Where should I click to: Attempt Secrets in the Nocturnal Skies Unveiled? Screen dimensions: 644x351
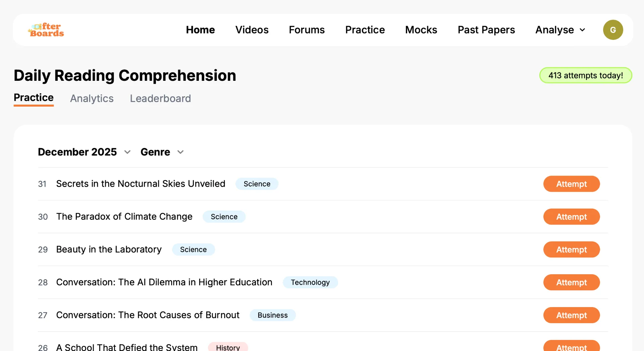(571, 184)
